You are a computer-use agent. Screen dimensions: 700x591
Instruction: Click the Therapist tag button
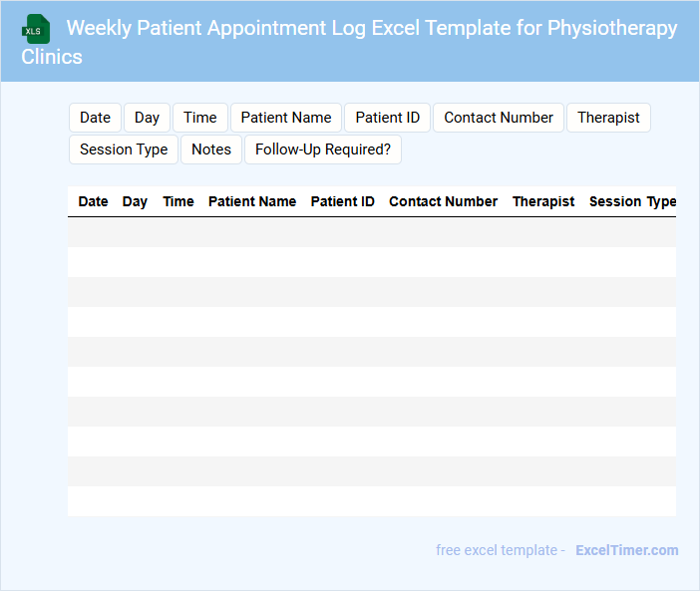pos(608,118)
